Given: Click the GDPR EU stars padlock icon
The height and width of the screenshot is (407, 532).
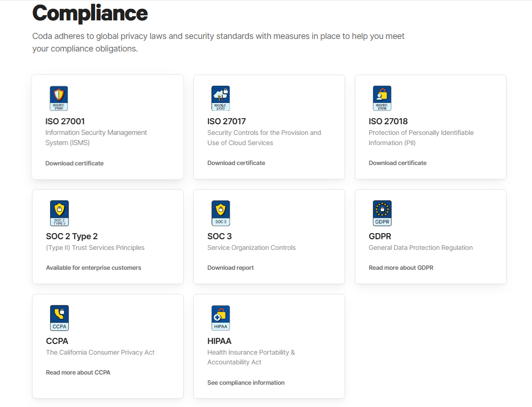Looking at the screenshot, I should coord(382,213).
